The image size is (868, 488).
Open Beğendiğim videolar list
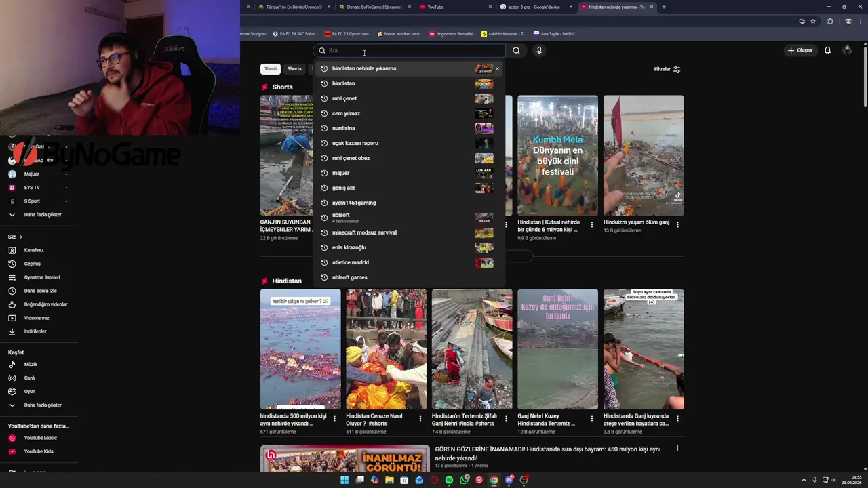tap(38, 304)
